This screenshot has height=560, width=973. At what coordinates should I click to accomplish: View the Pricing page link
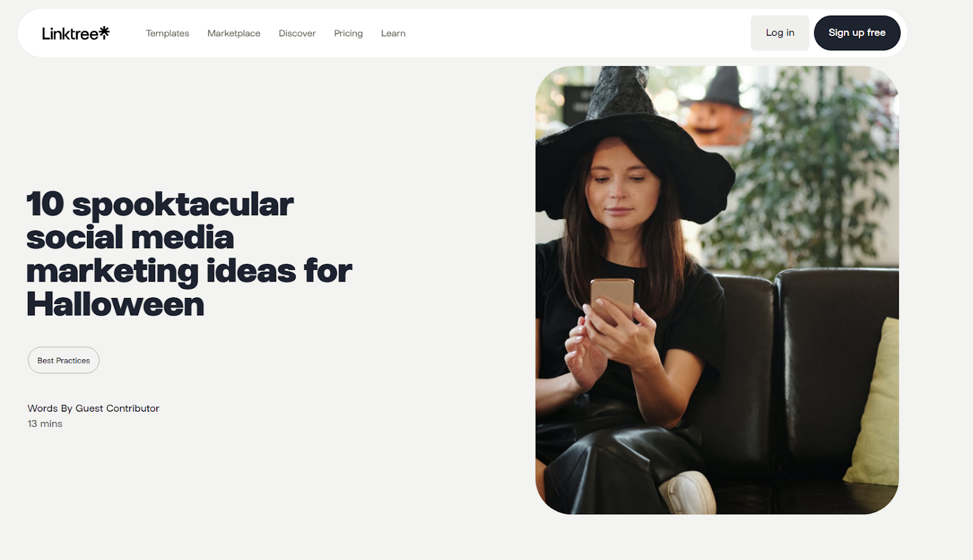click(x=348, y=33)
